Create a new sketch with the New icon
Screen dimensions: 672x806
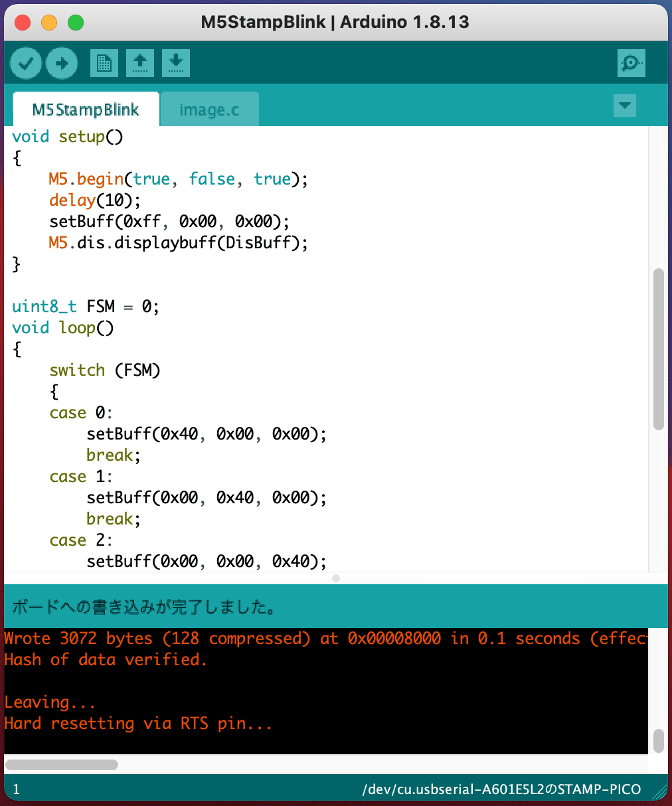[x=104, y=64]
